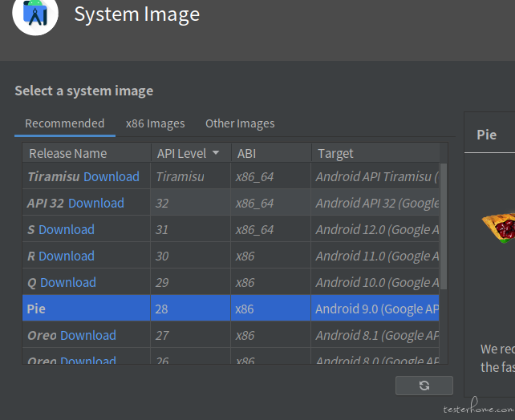Click the API level 31 cell
Screen dimensions: 515x420
click(x=191, y=230)
